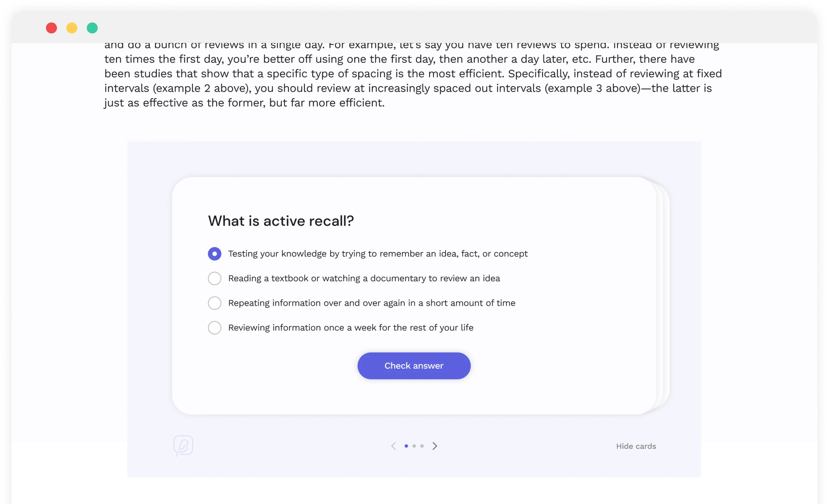Click the yellow minimize window button
This screenshot has height=504, width=829.
point(72,28)
